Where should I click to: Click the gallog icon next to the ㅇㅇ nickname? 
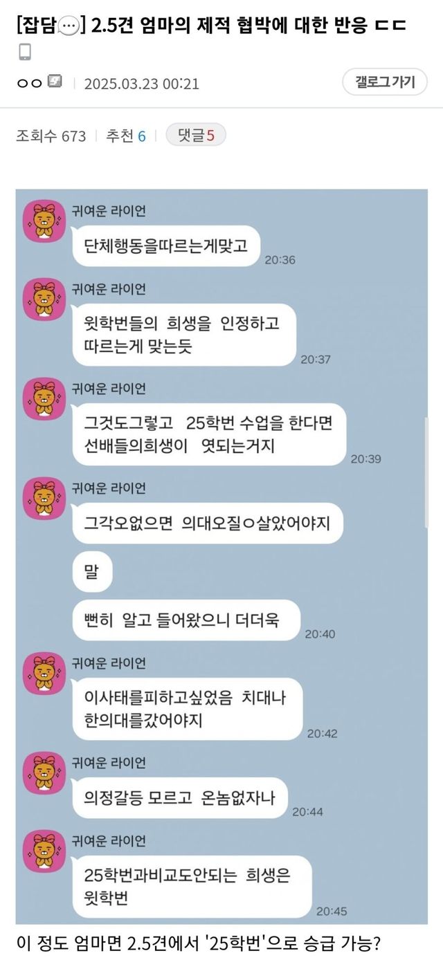click(55, 82)
